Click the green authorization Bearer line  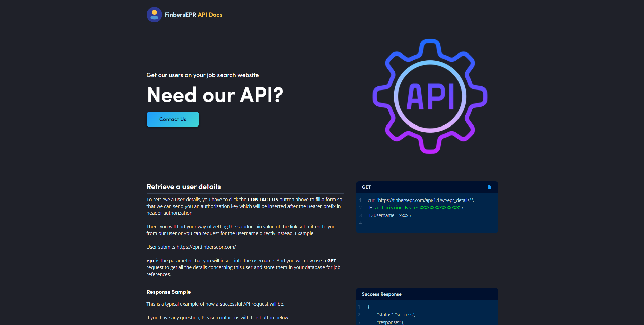[x=416, y=208]
